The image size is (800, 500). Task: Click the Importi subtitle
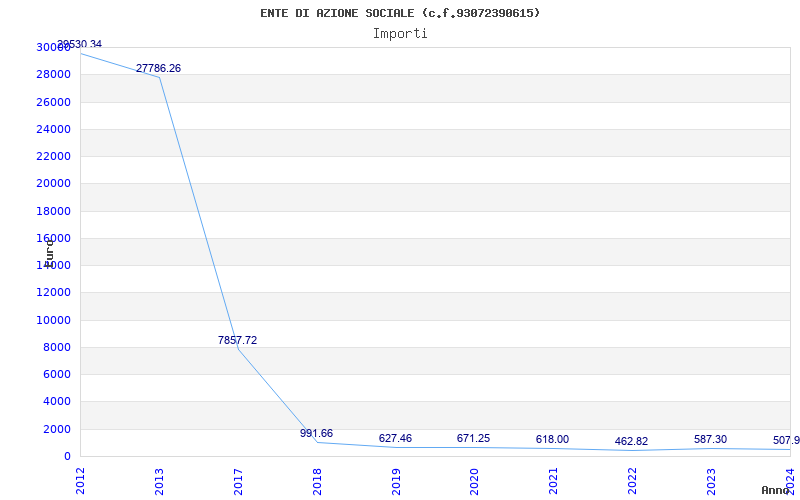click(x=400, y=34)
